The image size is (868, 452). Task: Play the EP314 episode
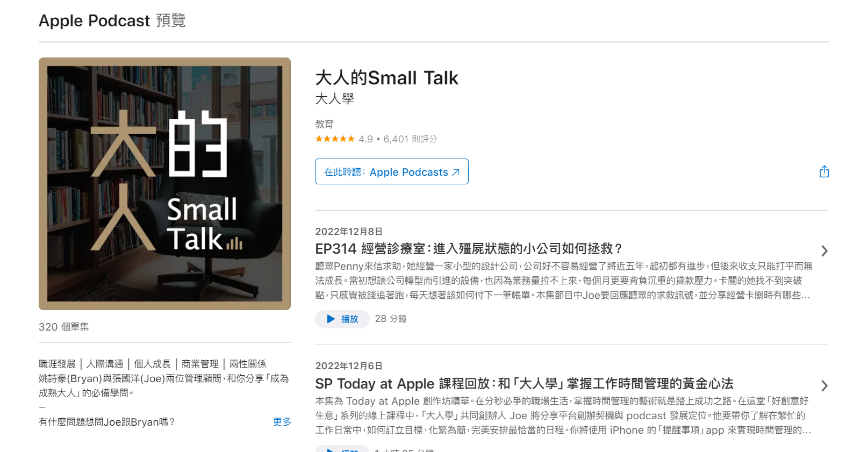tap(342, 319)
